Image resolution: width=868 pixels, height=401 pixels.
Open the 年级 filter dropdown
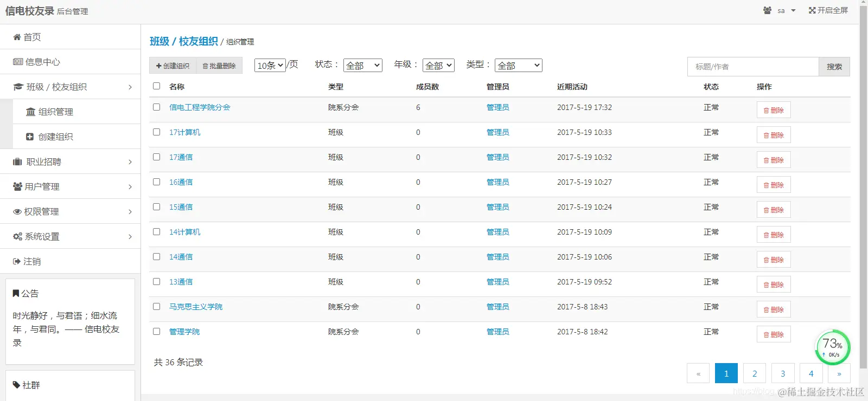tap(438, 66)
